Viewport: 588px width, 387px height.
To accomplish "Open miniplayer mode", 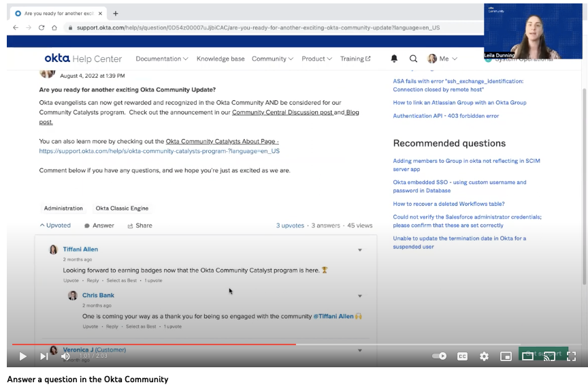I will point(506,356).
